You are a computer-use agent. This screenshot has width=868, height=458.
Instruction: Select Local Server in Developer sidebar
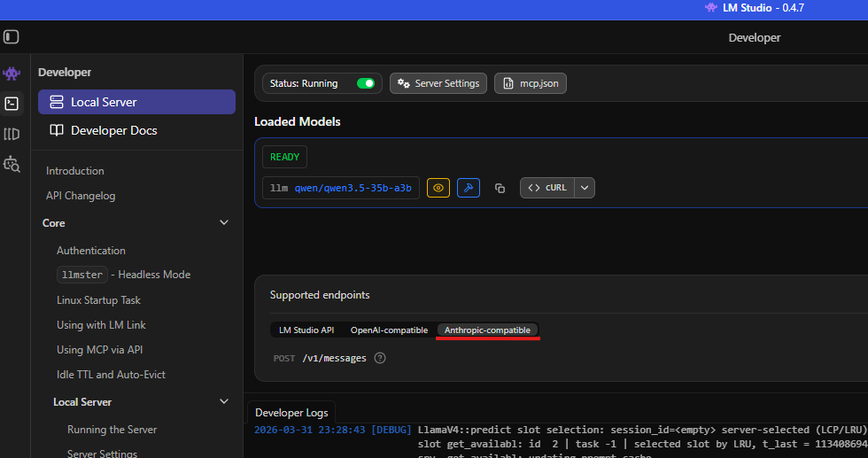pos(136,102)
